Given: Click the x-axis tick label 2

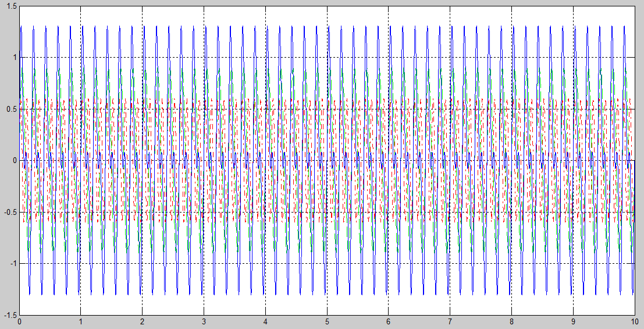Looking at the screenshot, I should point(142,321).
